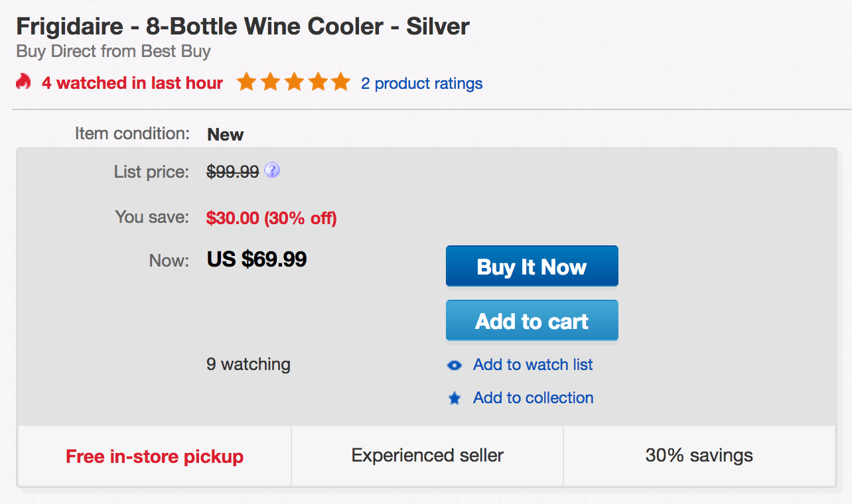Image resolution: width=852 pixels, height=504 pixels.
Task: Click the eye icon for watch list
Action: (x=454, y=365)
